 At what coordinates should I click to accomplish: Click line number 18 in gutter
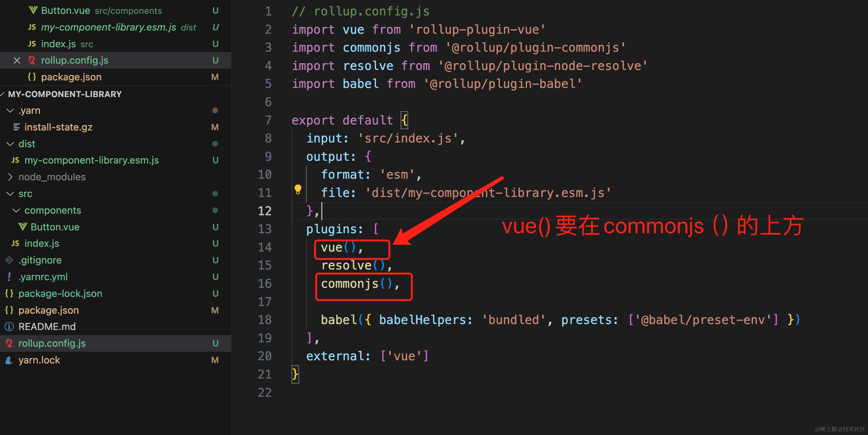(264, 320)
